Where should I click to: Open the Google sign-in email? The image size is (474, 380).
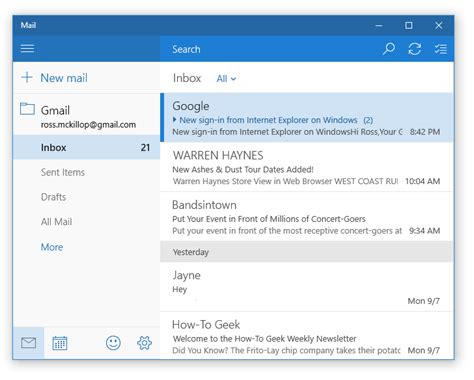click(x=307, y=118)
